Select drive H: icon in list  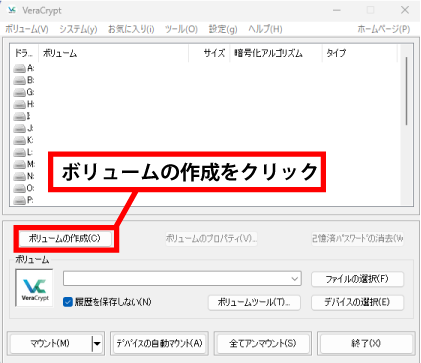pos(19,105)
